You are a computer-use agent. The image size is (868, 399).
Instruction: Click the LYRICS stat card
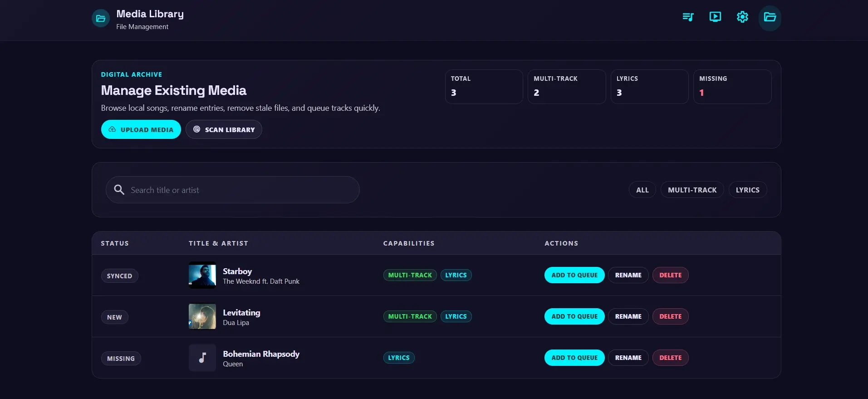tap(650, 87)
